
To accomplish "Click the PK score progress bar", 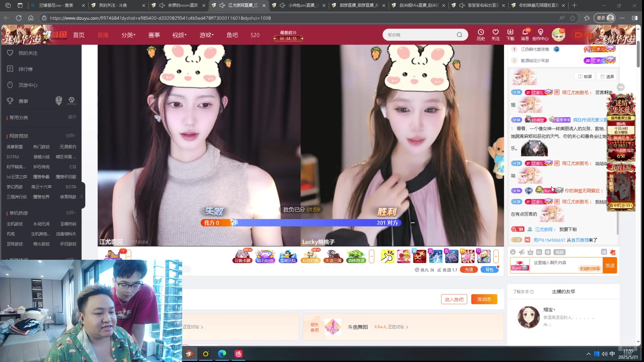I will coord(301,223).
